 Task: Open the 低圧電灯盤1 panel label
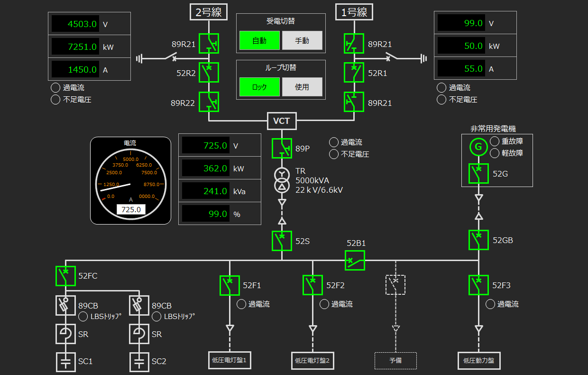tap(230, 361)
